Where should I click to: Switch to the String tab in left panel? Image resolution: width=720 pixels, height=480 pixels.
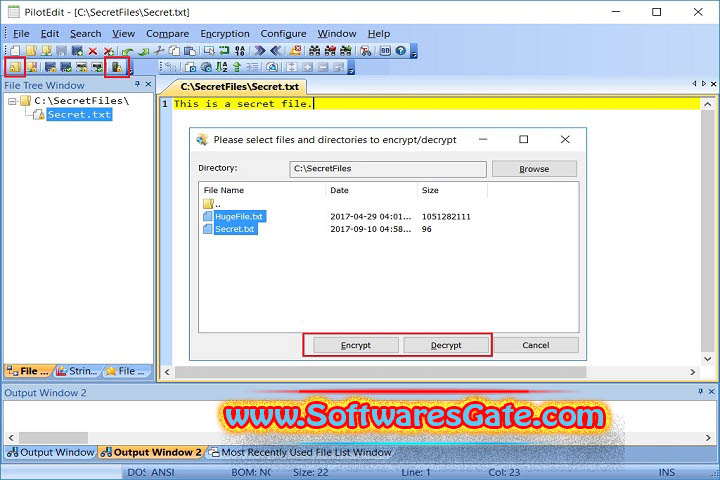point(77,371)
